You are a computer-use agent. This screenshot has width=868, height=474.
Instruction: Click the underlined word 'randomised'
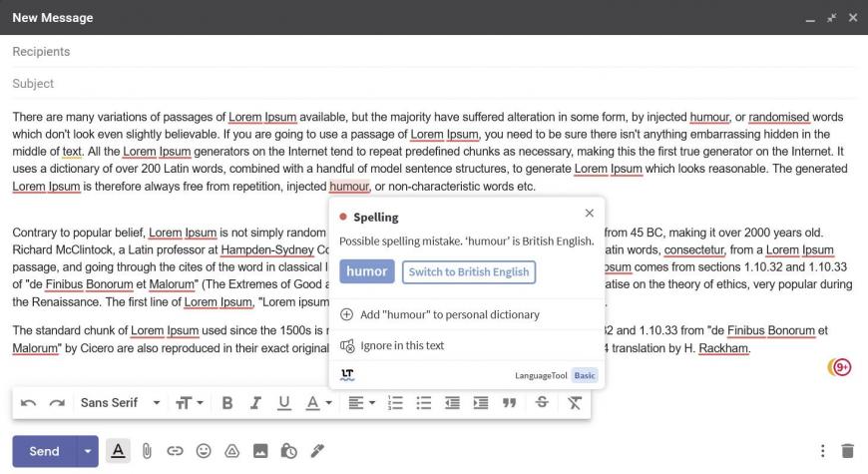point(779,117)
